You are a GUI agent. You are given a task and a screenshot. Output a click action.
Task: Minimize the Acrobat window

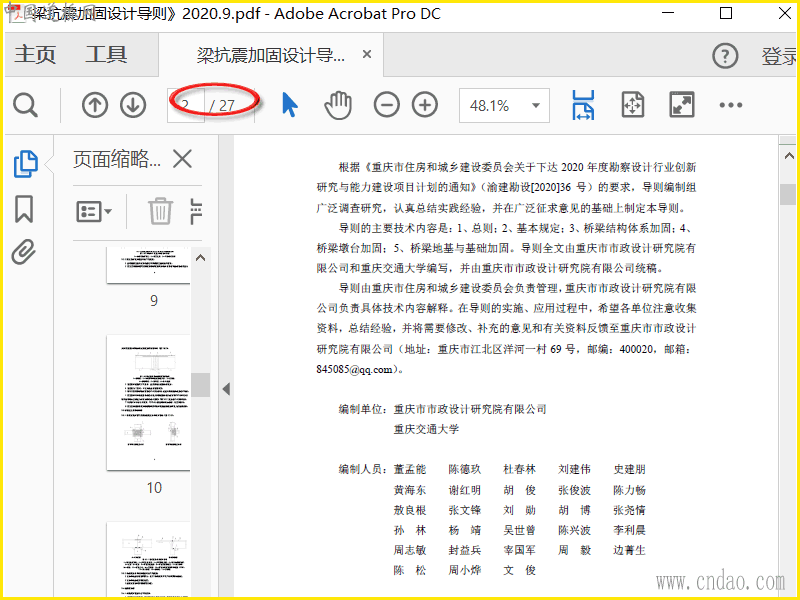pyautogui.click(x=668, y=13)
